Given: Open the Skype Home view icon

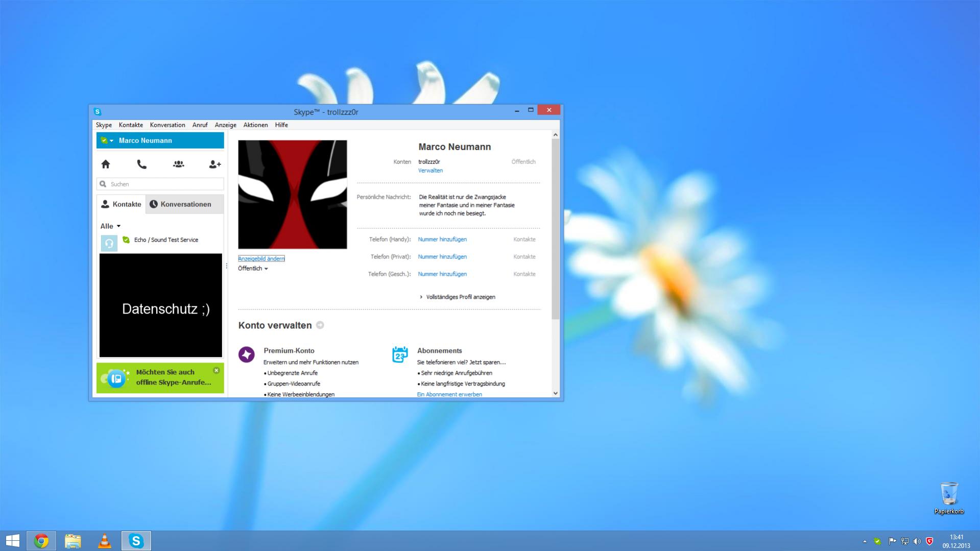Looking at the screenshot, I should coord(106,164).
